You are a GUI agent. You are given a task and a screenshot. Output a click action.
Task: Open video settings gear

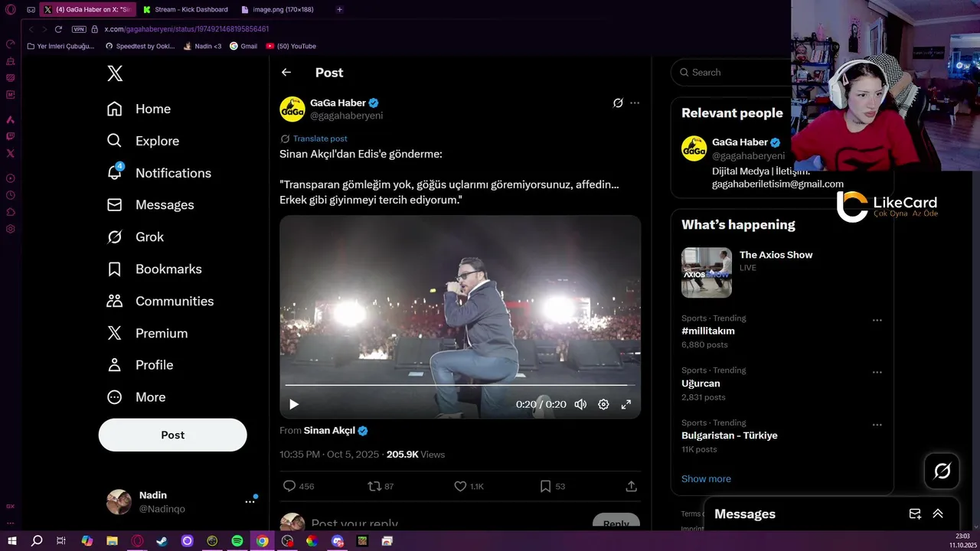pos(603,404)
